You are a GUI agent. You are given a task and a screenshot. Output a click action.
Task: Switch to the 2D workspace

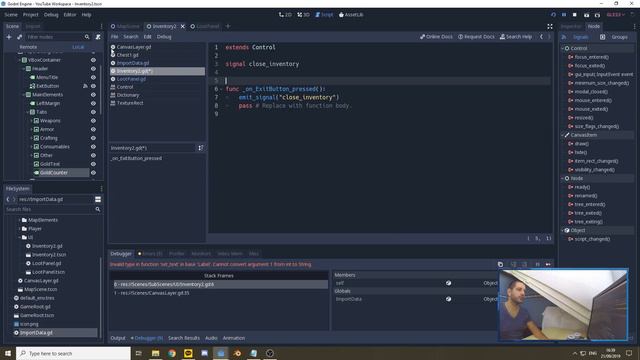click(285, 15)
